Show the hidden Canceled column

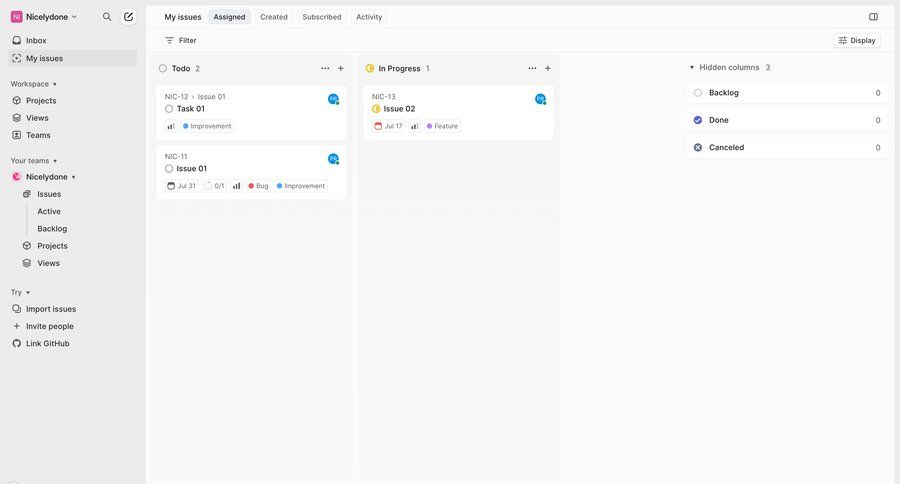tap(786, 147)
